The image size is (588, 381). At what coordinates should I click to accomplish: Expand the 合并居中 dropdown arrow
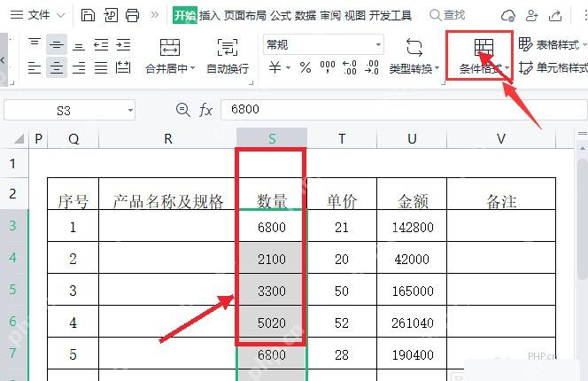pyautogui.click(x=192, y=68)
